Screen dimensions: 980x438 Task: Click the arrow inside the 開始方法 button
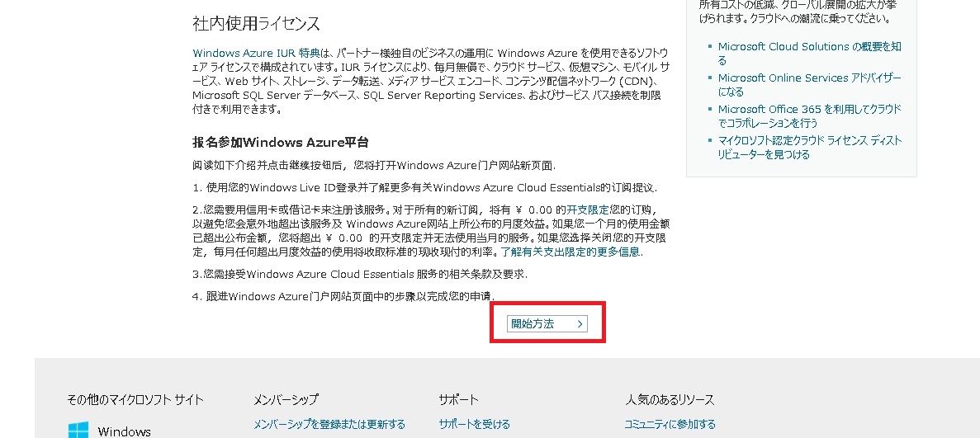click(580, 323)
